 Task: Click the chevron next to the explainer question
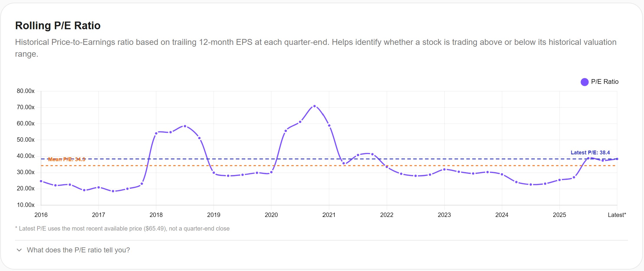(19, 250)
